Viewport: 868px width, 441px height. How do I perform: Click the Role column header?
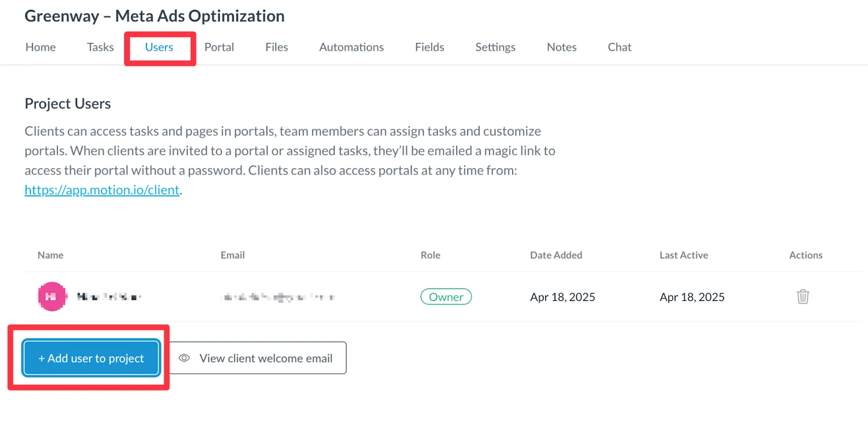tap(431, 255)
